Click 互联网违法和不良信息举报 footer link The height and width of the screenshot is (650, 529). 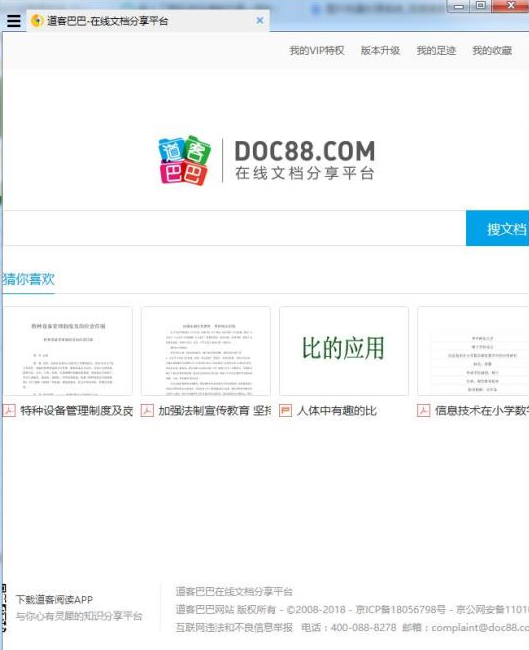(234, 628)
